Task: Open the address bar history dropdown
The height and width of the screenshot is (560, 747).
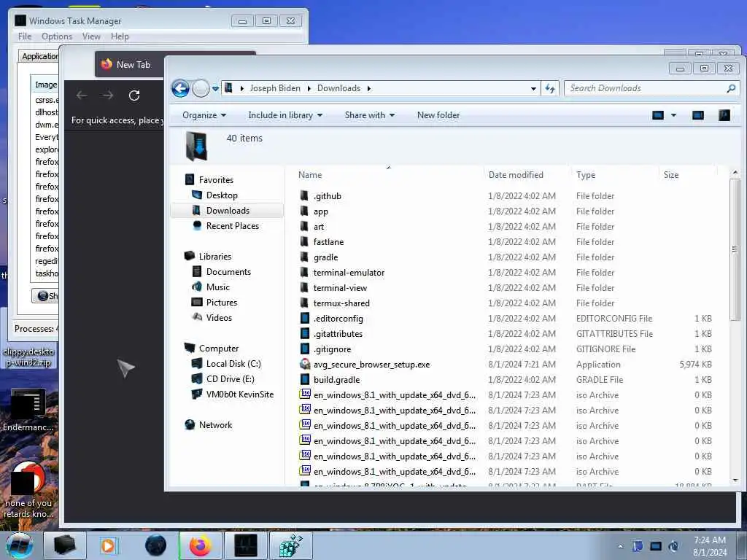Action: coord(533,88)
